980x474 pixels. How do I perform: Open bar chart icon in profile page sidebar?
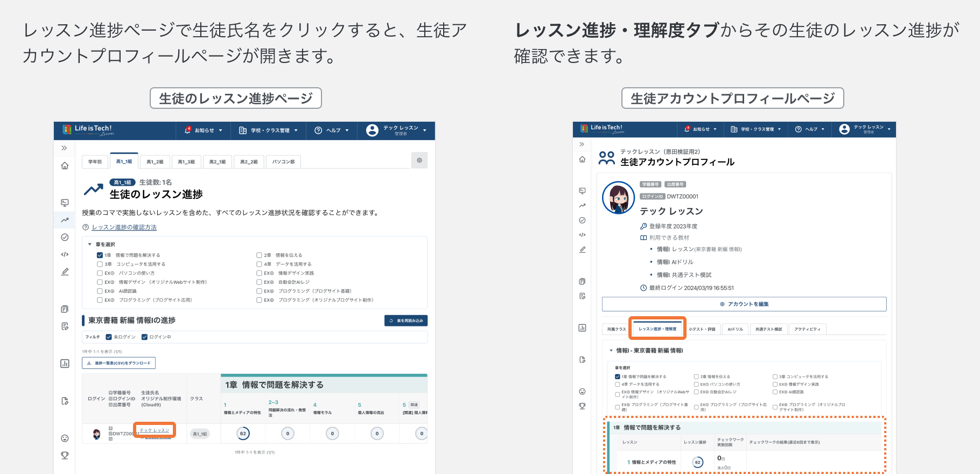click(x=582, y=327)
